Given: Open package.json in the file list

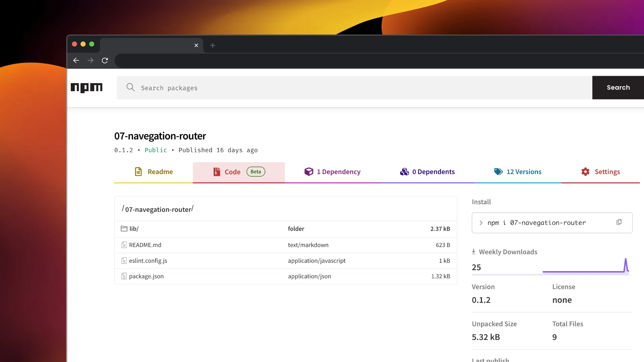Looking at the screenshot, I should (146, 276).
